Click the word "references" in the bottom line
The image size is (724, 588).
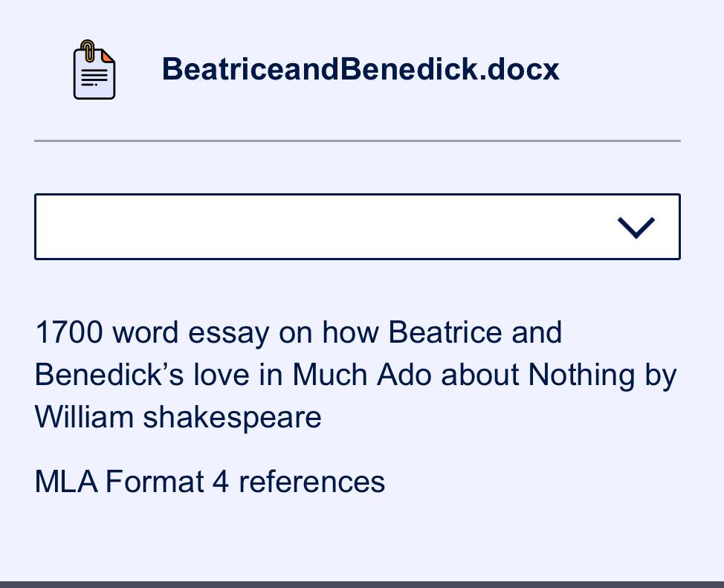pos(311,482)
